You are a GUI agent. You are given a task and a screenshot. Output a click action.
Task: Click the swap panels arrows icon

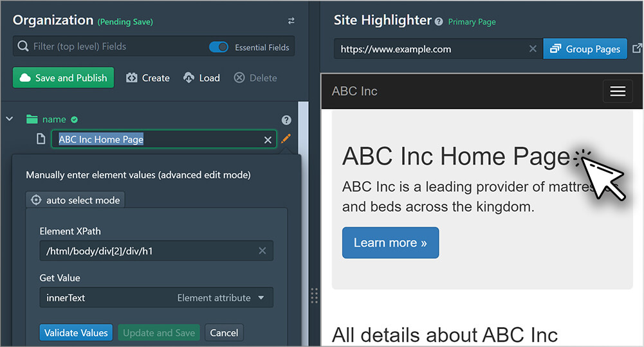(x=291, y=21)
